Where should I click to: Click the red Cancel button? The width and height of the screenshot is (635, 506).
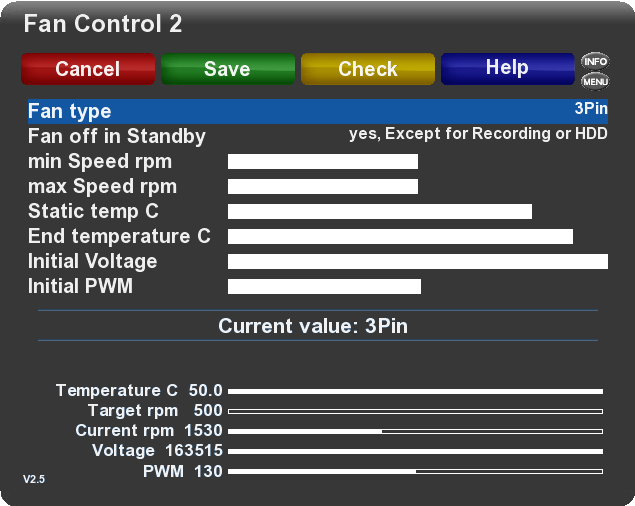tap(88, 69)
